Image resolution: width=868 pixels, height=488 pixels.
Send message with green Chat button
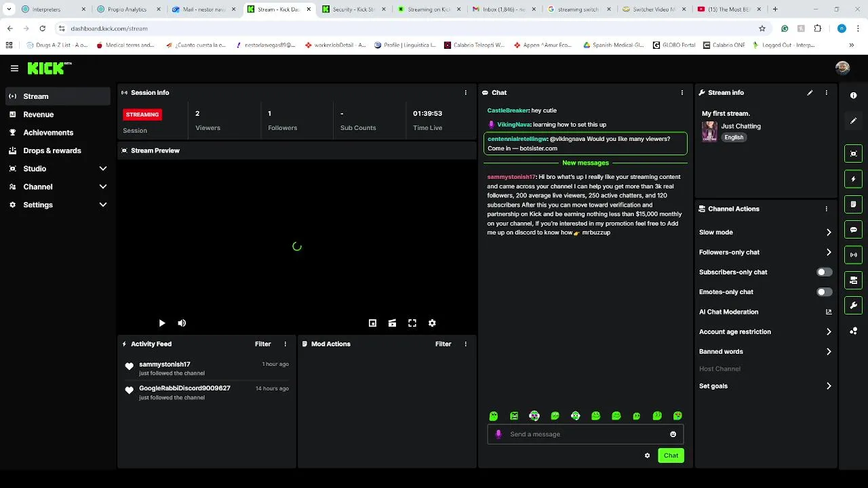[671, 455]
